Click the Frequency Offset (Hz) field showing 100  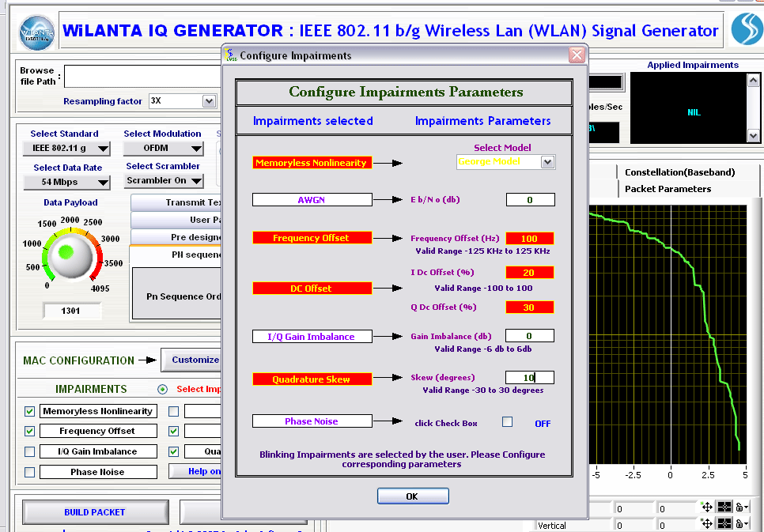click(x=530, y=239)
